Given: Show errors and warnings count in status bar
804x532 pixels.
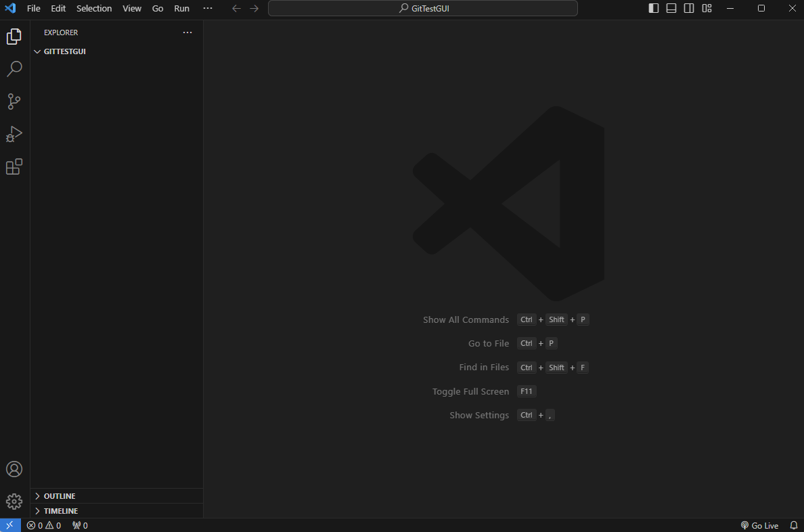Looking at the screenshot, I should point(44,525).
